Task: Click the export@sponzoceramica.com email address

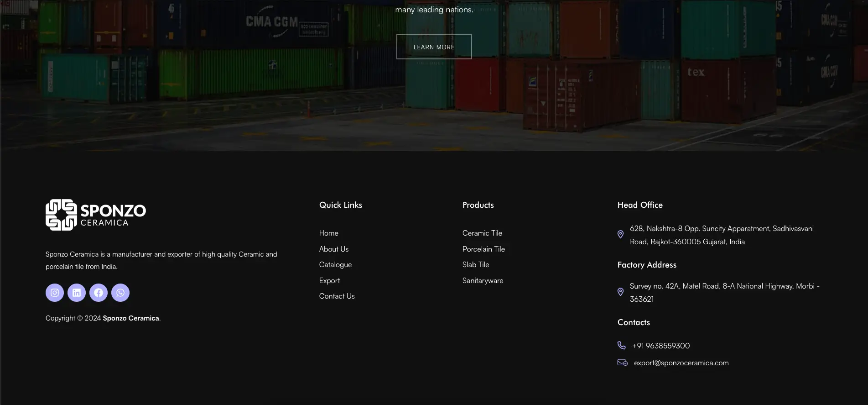Action: coord(681,363)
